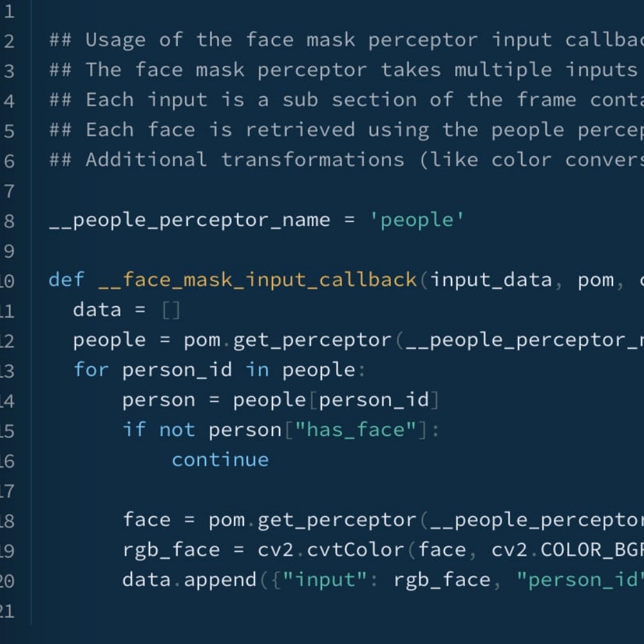Click line number 8 in the gutter

[x=9, y=221]
